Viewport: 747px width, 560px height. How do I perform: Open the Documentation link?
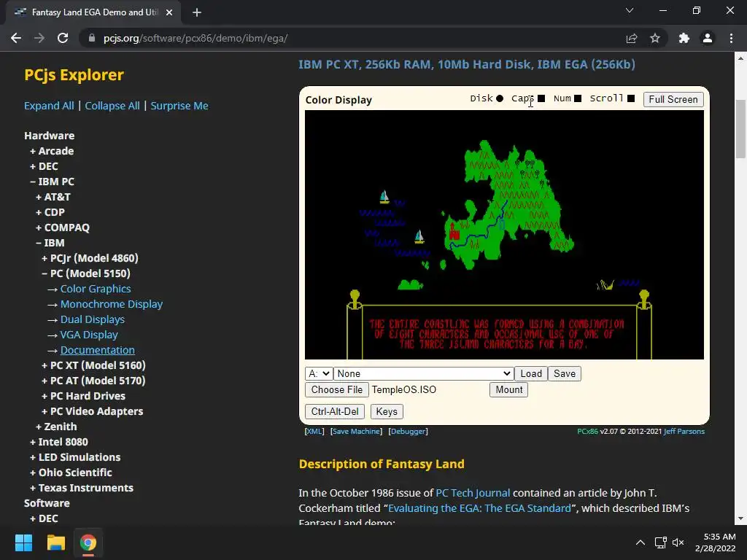[98, 350]
